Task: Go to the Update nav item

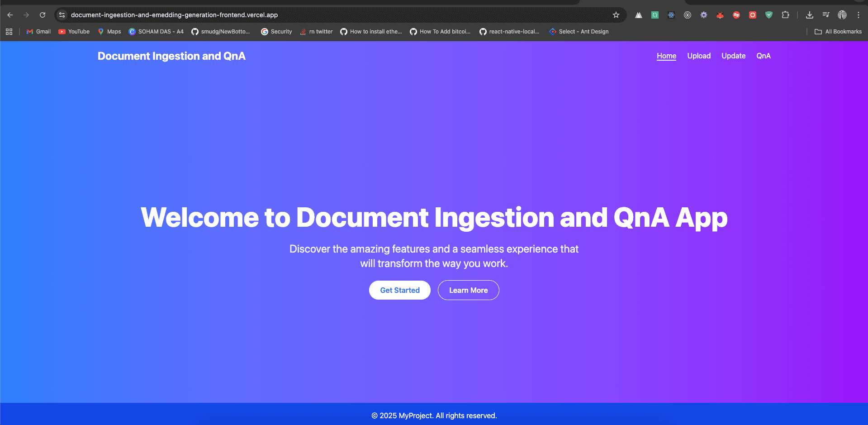Action: point(733,56)
